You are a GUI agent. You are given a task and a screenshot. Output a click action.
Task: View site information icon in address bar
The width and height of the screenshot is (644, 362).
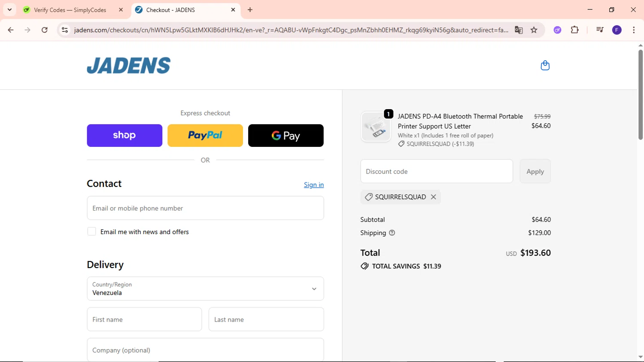(65, 30)
